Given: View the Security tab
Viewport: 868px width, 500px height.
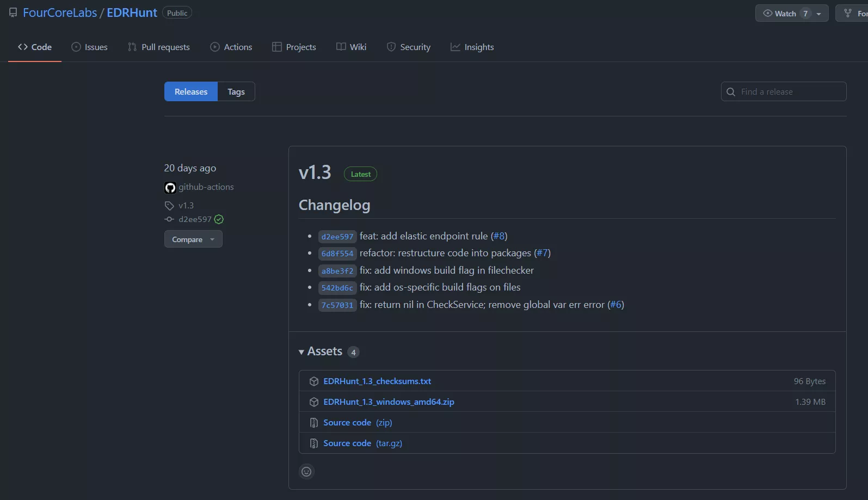Looking at the screenshot, I should point(409,47).
